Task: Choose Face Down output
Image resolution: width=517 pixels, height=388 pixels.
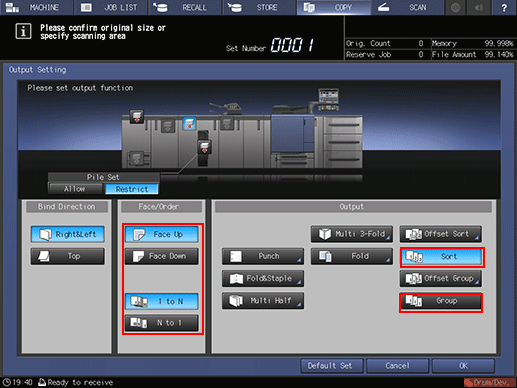Action: [x=162, y=256]
